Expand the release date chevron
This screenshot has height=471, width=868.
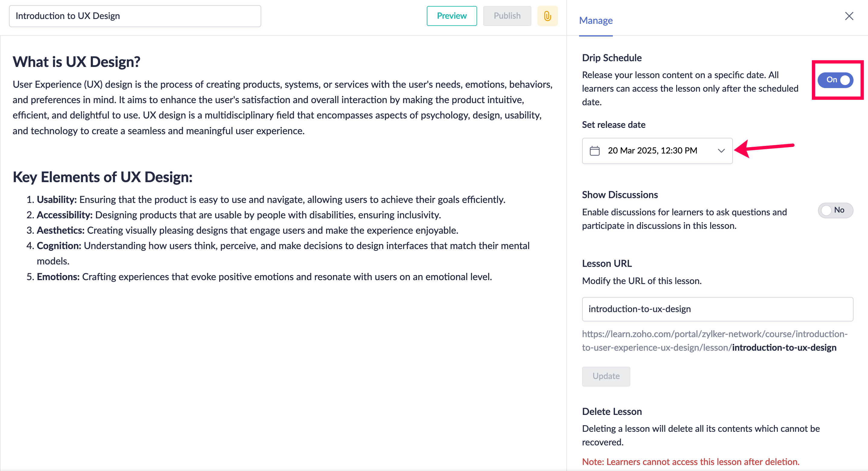(x=721, y=150)
